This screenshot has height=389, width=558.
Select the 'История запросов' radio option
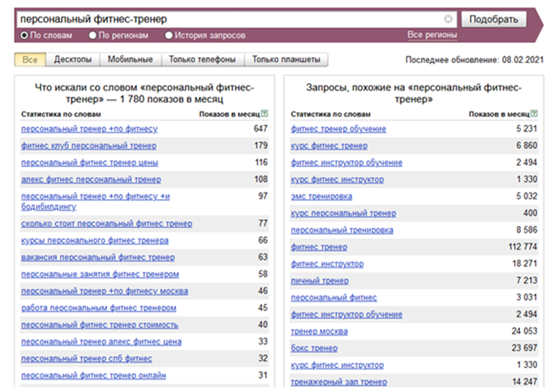point(169,35)
